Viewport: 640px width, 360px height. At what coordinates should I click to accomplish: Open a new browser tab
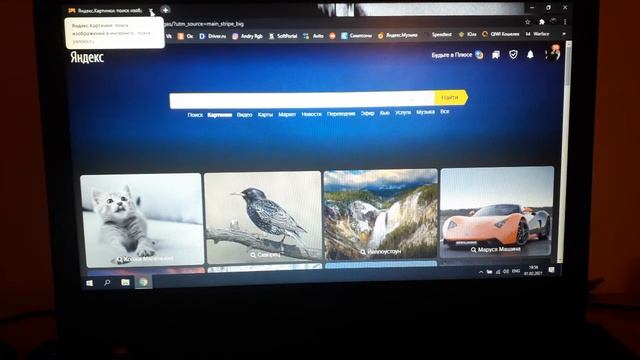[165, 10]
